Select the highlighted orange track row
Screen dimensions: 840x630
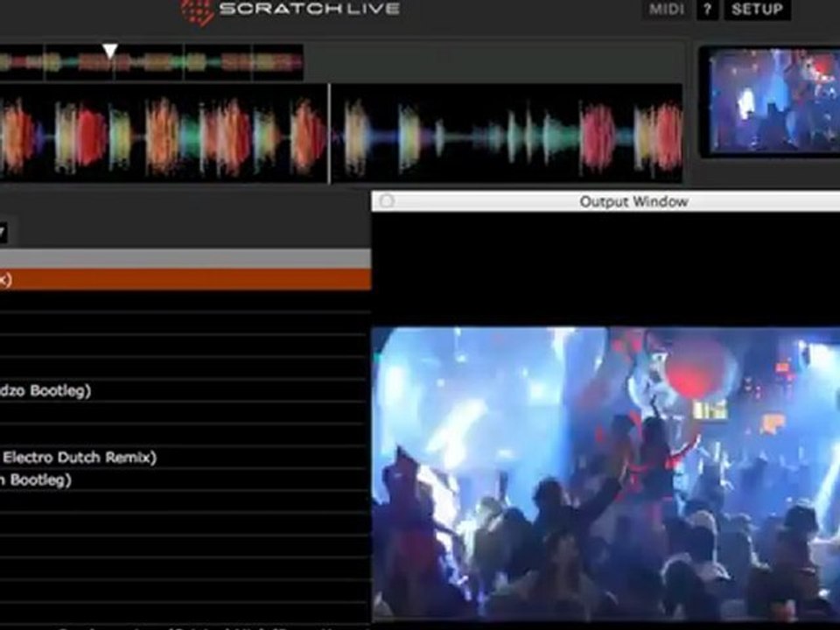click(185, 280)
